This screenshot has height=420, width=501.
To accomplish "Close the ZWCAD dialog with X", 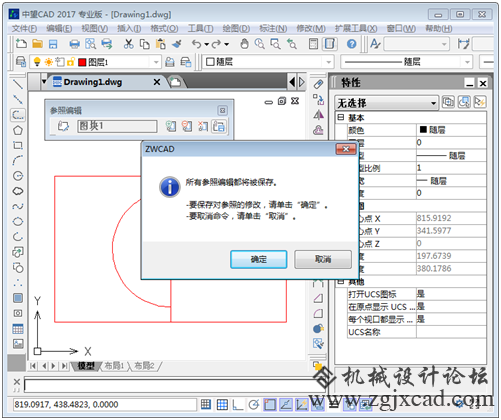I will [346, 149].
